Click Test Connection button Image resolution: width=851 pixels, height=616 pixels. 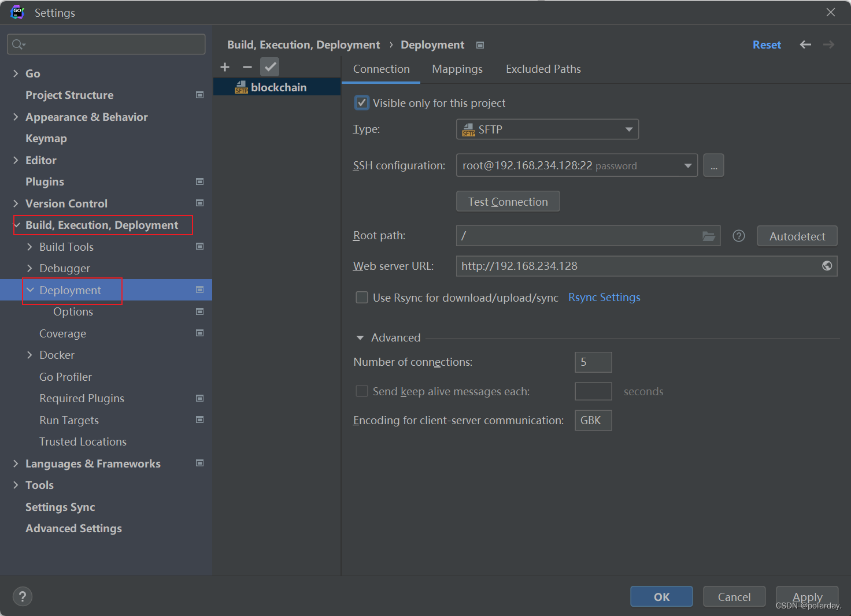tap(508, 202)
